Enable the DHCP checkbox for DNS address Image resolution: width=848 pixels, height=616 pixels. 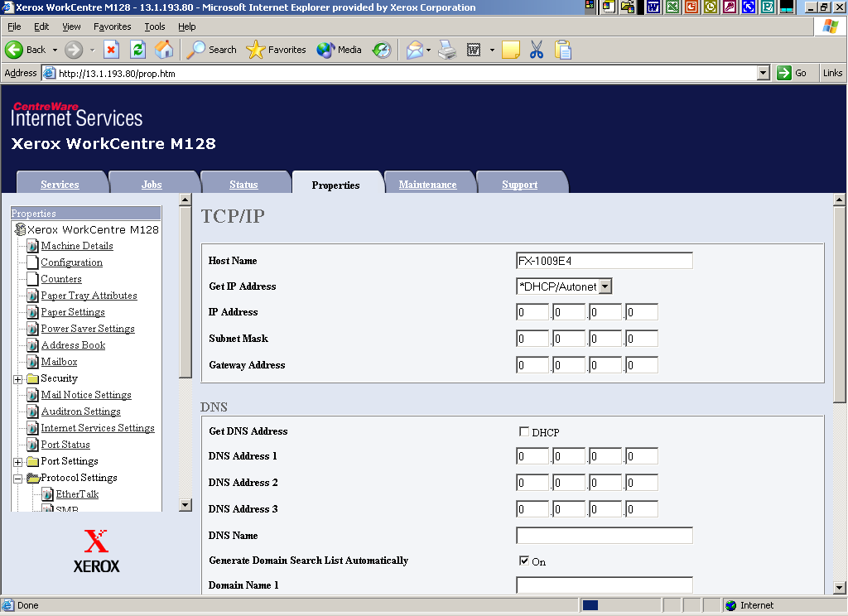coord(523,431)
